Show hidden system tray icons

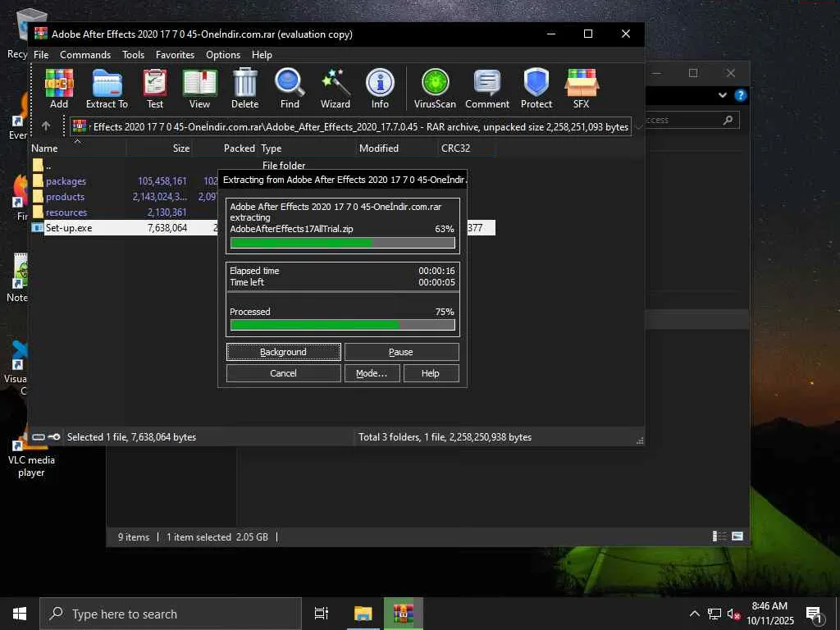pos(694,614)
